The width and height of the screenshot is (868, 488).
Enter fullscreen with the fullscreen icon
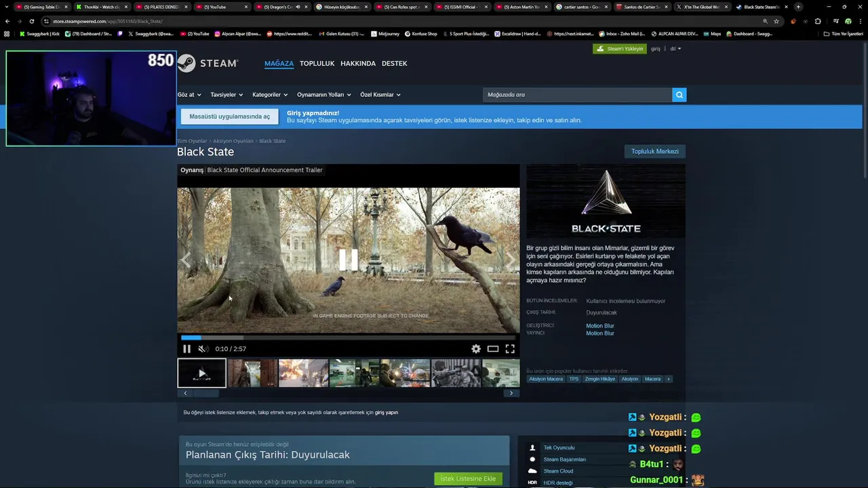510,349
